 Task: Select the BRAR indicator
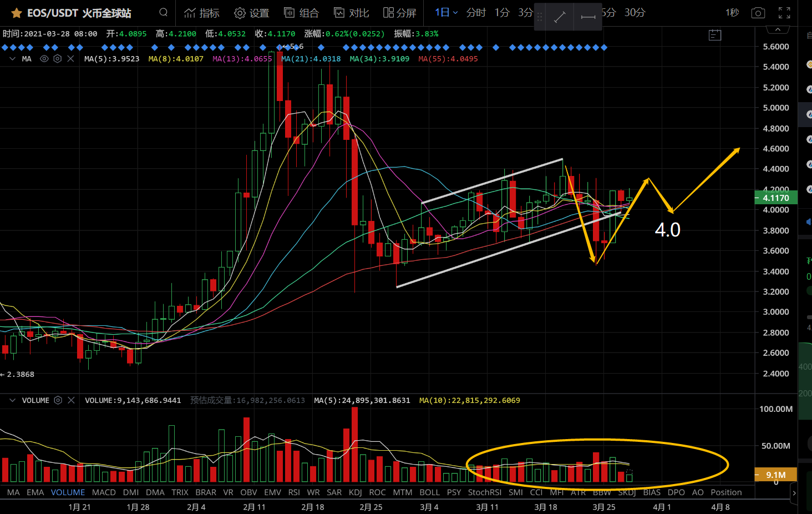(x=206, y=492)
